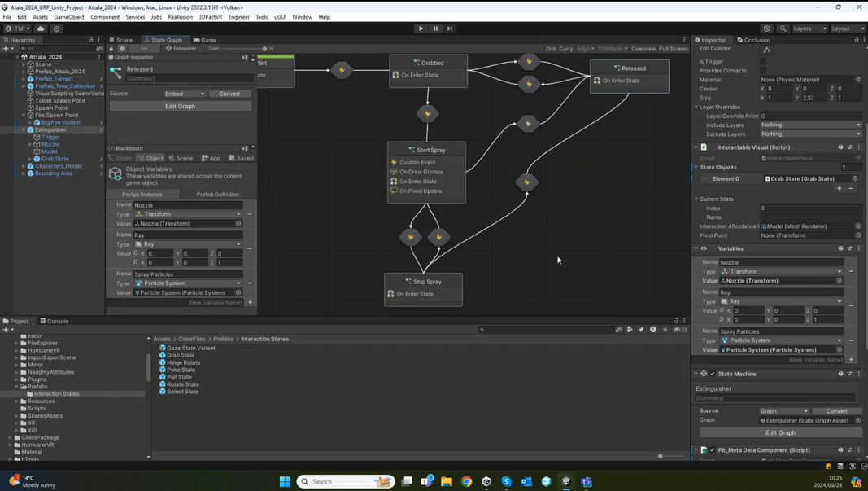Open the undo history icon
Screen dimensions: 868x491
[x=766, y=28]
